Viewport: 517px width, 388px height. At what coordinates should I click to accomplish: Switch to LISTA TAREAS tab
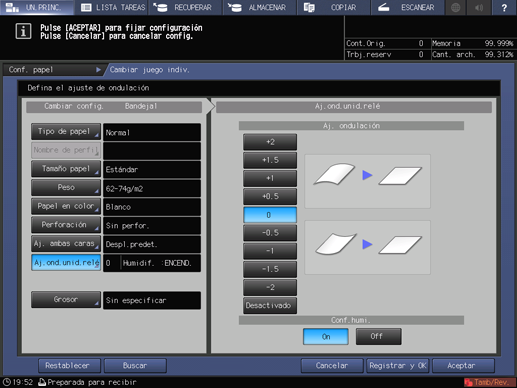[112, 7]
